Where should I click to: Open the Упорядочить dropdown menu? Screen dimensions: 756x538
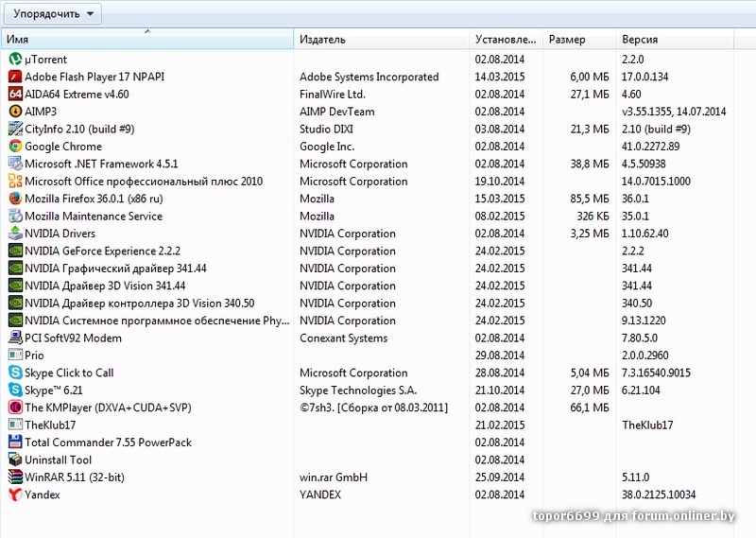(x=53, y=13)
